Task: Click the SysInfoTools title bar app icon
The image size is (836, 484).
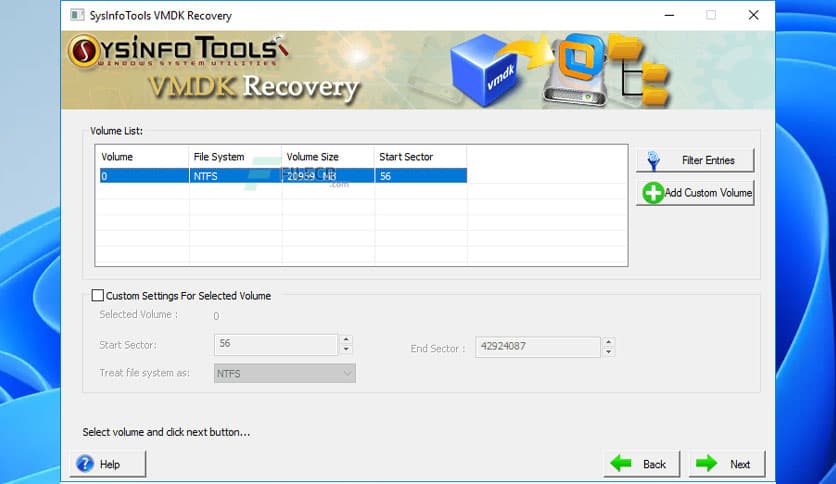Action: tap(77, 15)
